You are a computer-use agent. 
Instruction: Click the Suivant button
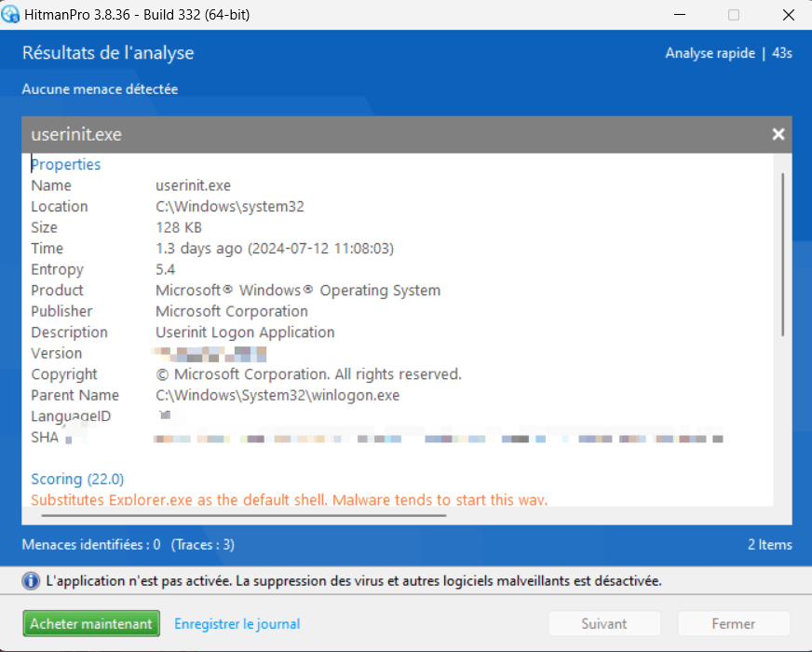(604, 623)
